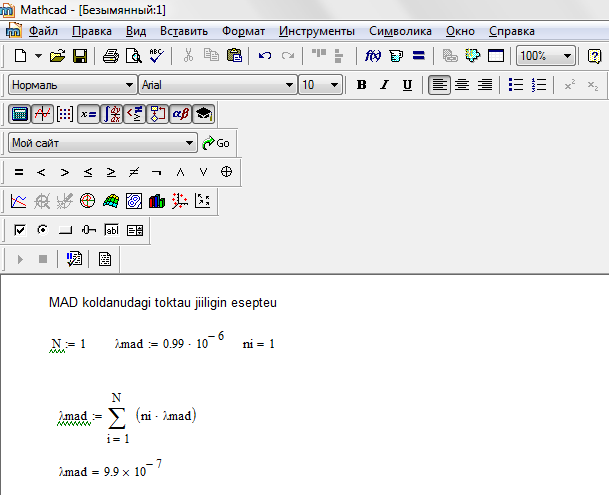This screenshot has height=495, width=609.
Task: Calculate with the bold equals icon
Action: click(x=419, y=56)
